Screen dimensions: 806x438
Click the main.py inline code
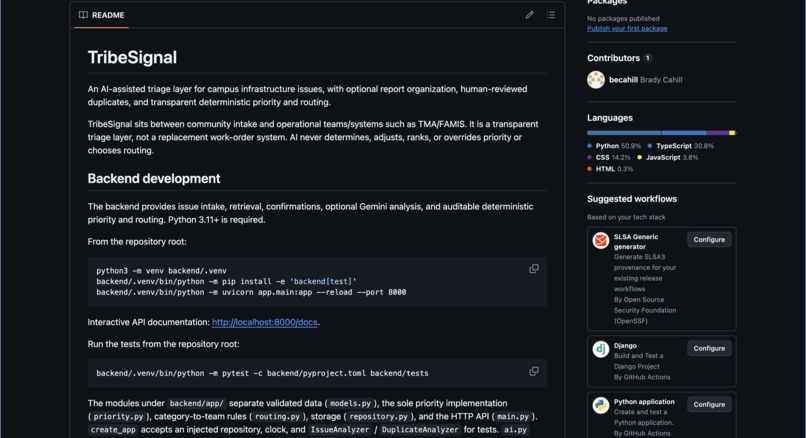point(512,416)
